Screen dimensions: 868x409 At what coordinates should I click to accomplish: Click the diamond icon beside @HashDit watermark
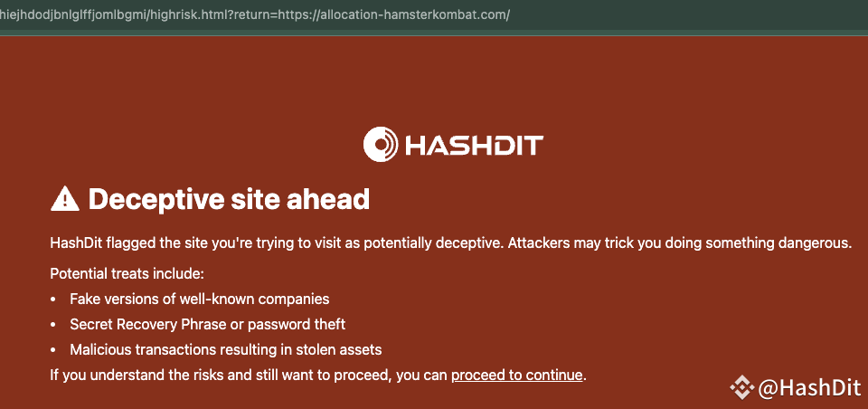[x=741, y=388]
